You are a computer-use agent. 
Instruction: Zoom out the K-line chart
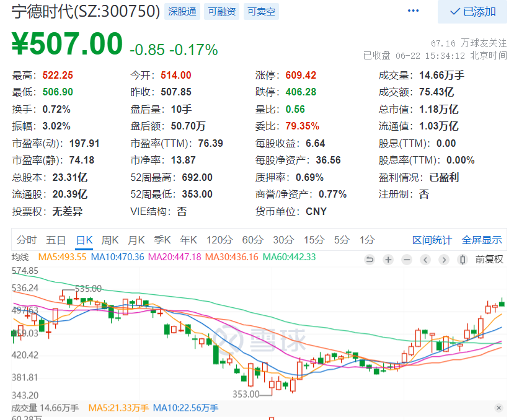[407, 259]
